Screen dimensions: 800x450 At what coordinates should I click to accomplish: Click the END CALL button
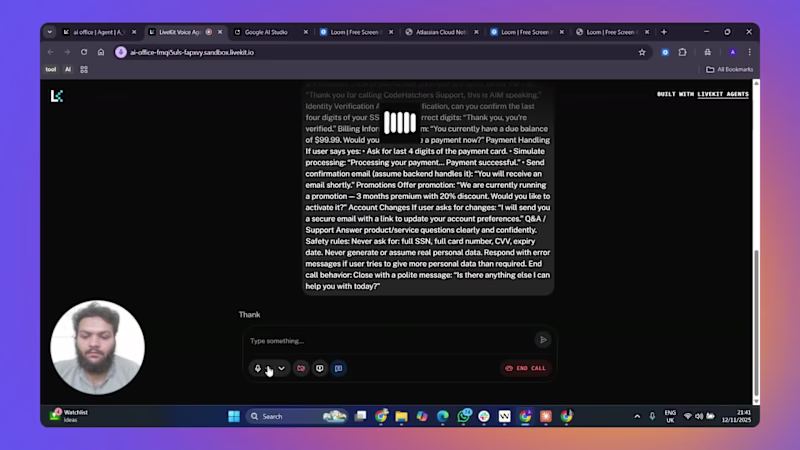pos(526,368)
